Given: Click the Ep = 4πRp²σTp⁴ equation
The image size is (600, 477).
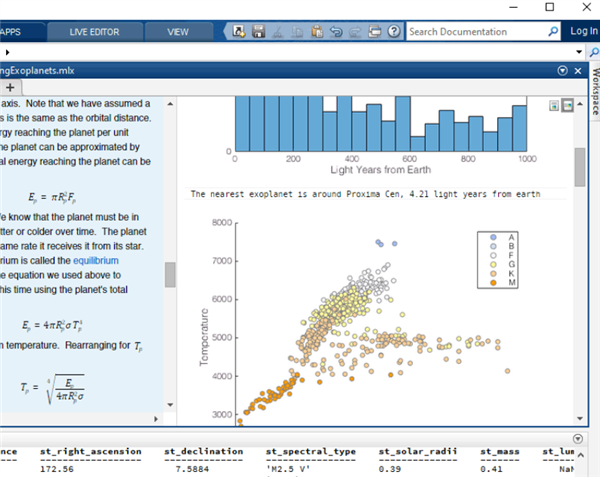Looking at the screenshot, I should point(52,326).
